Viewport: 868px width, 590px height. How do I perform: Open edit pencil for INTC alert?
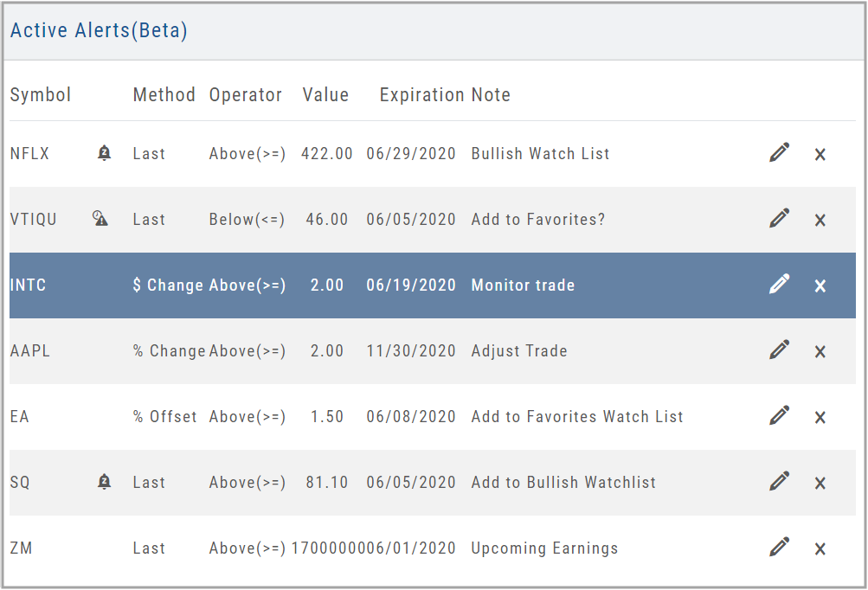click(x=779, y=285)
